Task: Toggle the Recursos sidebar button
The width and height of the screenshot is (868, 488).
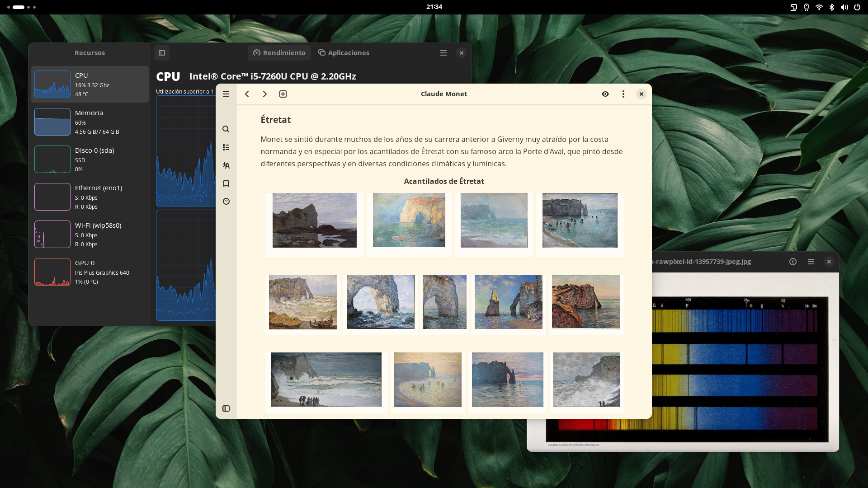Action: [x=162, y=53]
